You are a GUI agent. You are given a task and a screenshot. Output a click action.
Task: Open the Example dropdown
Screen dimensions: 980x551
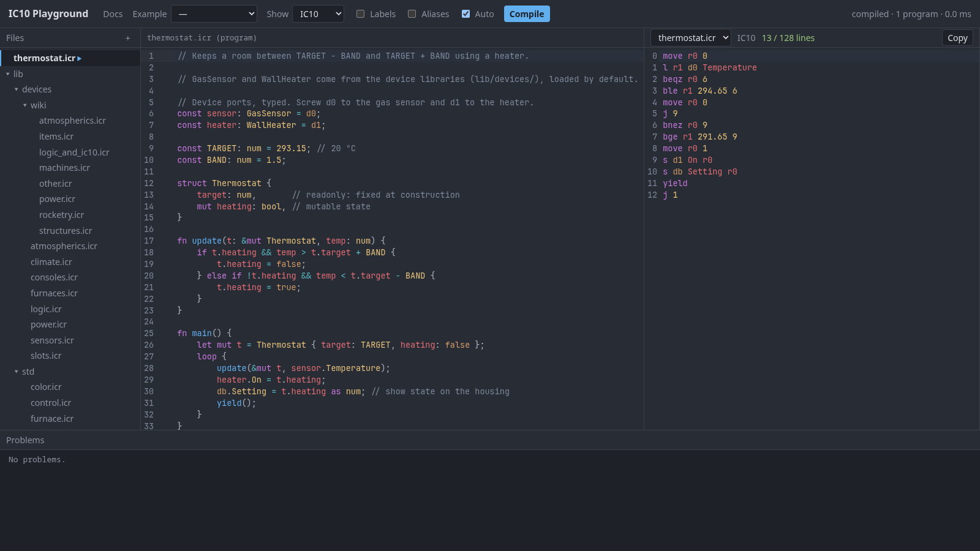(214, 14)
